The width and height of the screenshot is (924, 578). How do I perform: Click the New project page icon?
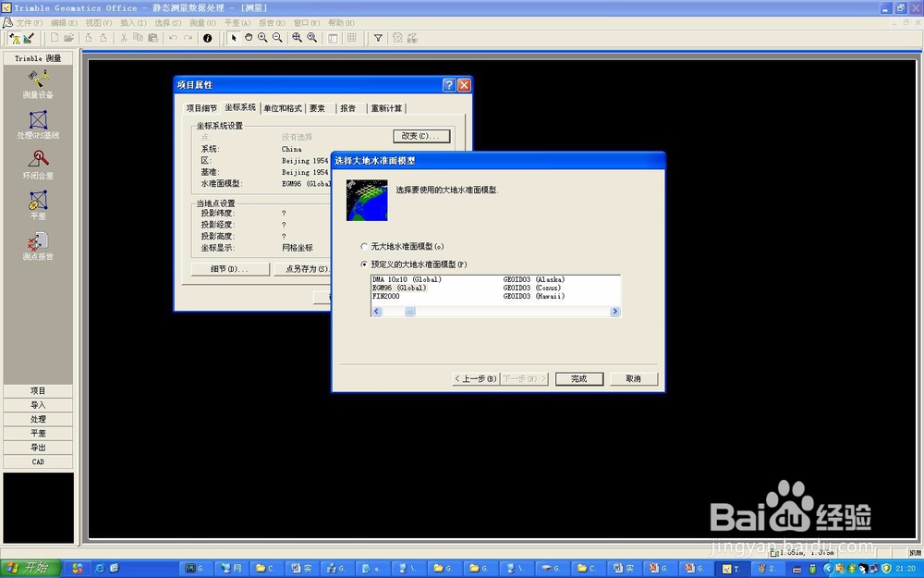point(55,38)
